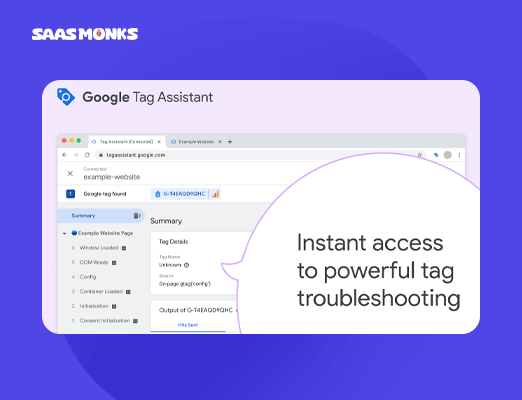Select the Consent Initialization event

[x=105, y=321]
